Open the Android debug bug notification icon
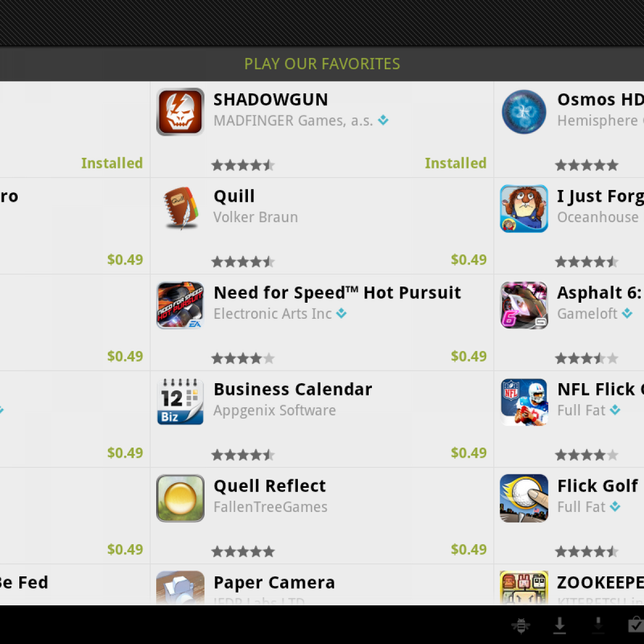The image size is (644, 644). click(521, 625)
